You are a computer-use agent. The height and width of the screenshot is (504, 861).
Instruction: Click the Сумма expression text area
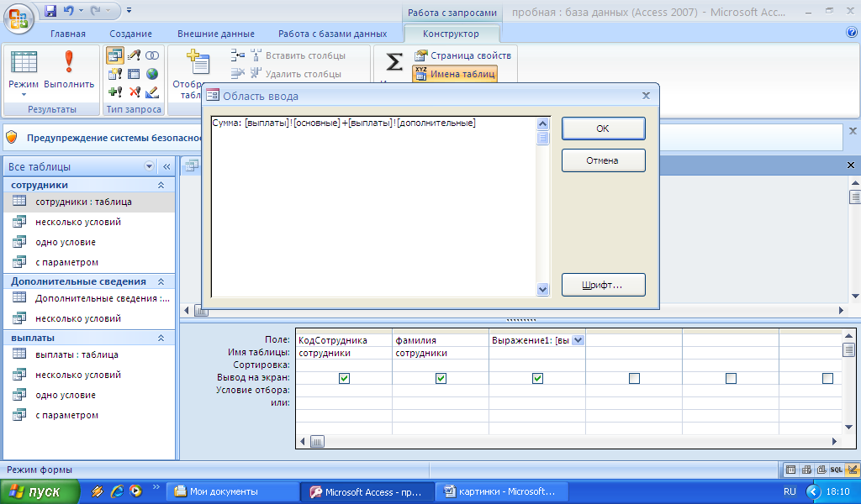pyautogui.click(x=373, y=207)
